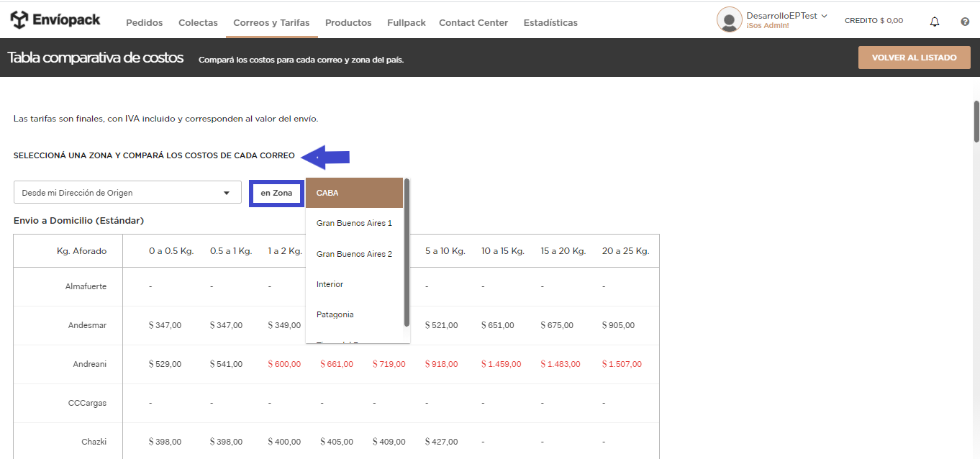Click the zone list scrollbar
Image resolution: width=980 pixels, height=459 pixels.
coord(407,252)
